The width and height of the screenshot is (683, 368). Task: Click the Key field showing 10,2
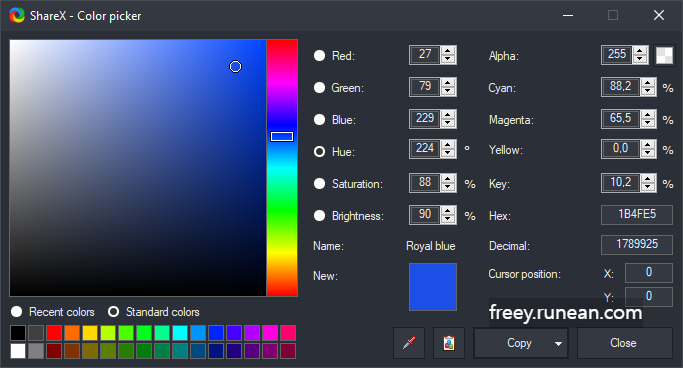click(621, 182)
